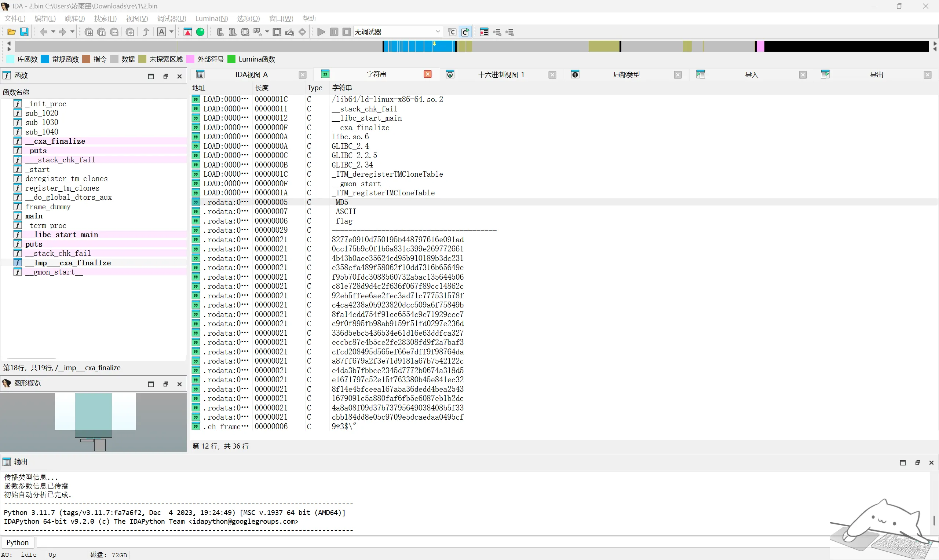This screenshot has width=939, height=560.
Task: Click the green circle toolbar icon
Action: (x=201, y=32)
